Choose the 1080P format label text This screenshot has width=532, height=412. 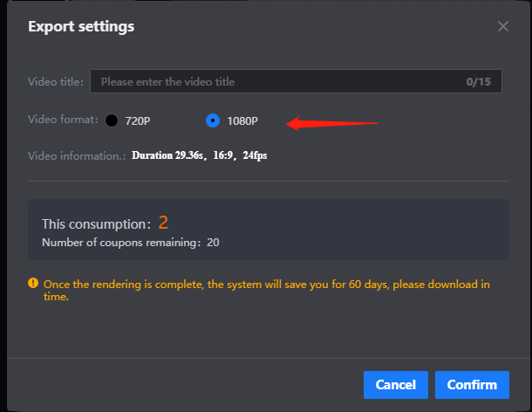(x=242, y=121)
